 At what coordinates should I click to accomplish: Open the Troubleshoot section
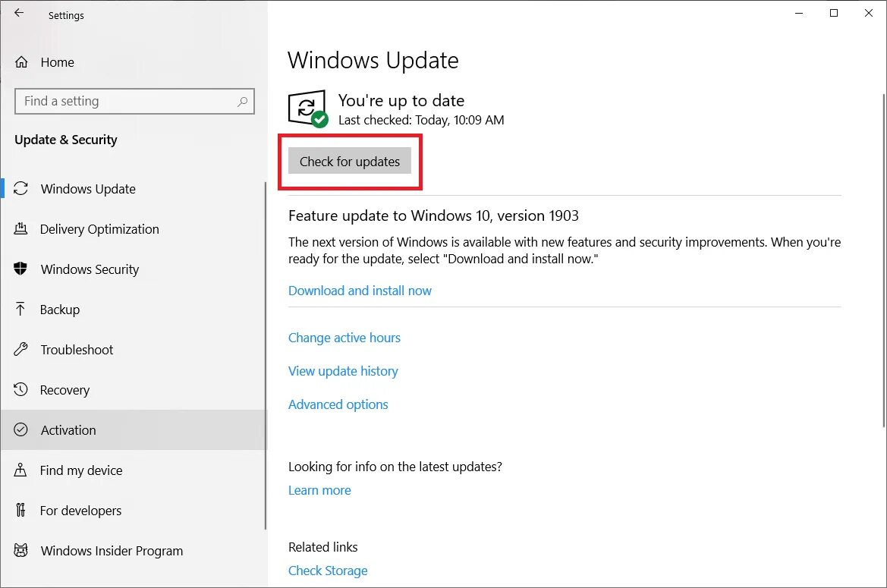tap(134, 350)
